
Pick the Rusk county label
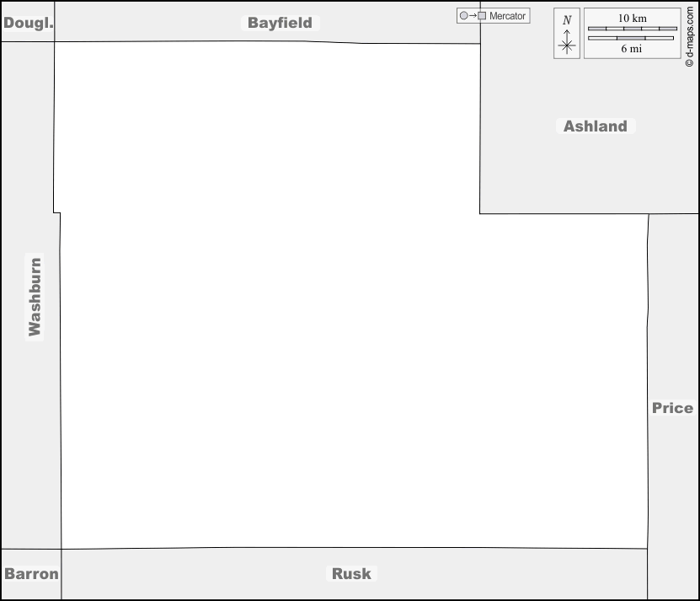[351, 574]
